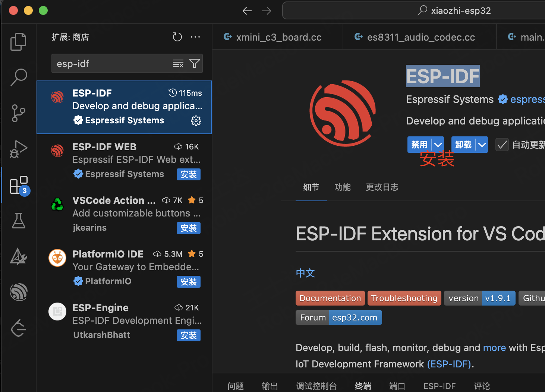Open extensions view more actions menu

[195, 37]
